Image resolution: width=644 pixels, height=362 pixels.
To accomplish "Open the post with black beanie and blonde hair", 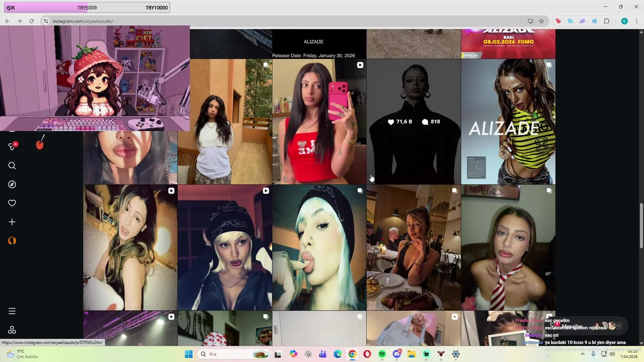I will click(x=224, y=248).
